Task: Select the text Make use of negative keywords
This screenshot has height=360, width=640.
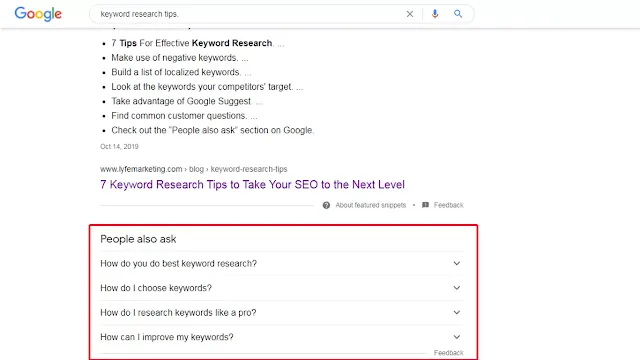Action: 175,58
